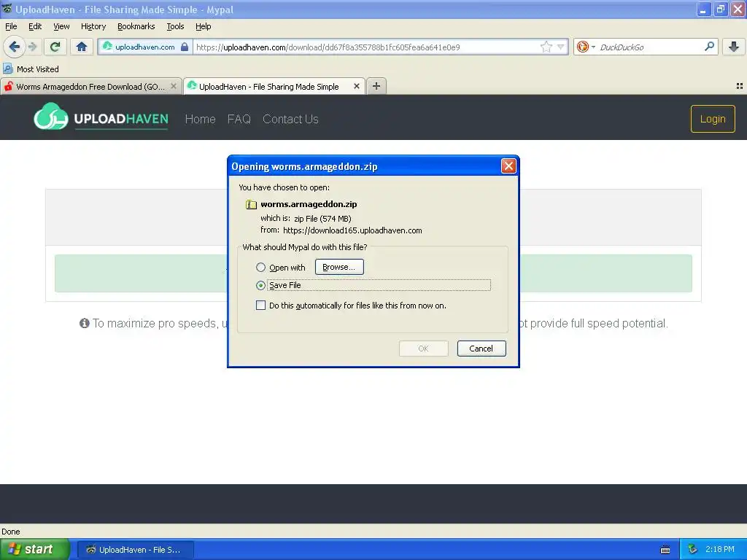Open the Most Visited bookmarks folder
The width and height of the screenshot is (747, 560).
(x=31, y=69)
